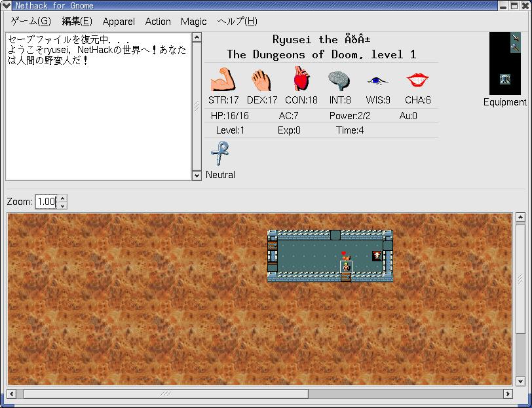Click the doorway in the room's right wall
This screenshot has width=532, height=408.
pos(388,246)
